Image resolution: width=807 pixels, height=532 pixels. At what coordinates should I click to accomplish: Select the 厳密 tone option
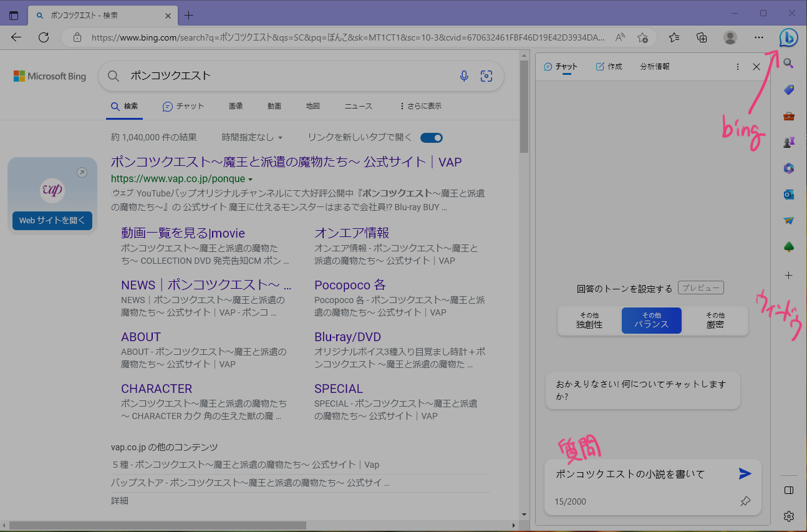(715, 321)
